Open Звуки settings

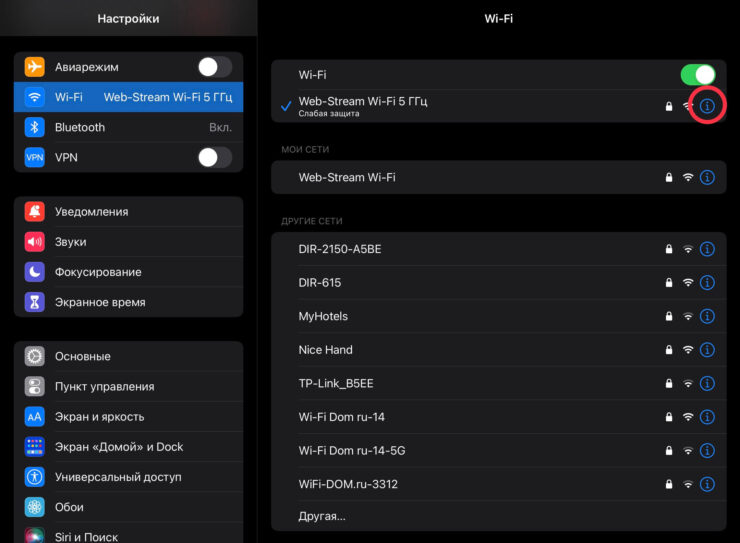click(x=128, y=242)
